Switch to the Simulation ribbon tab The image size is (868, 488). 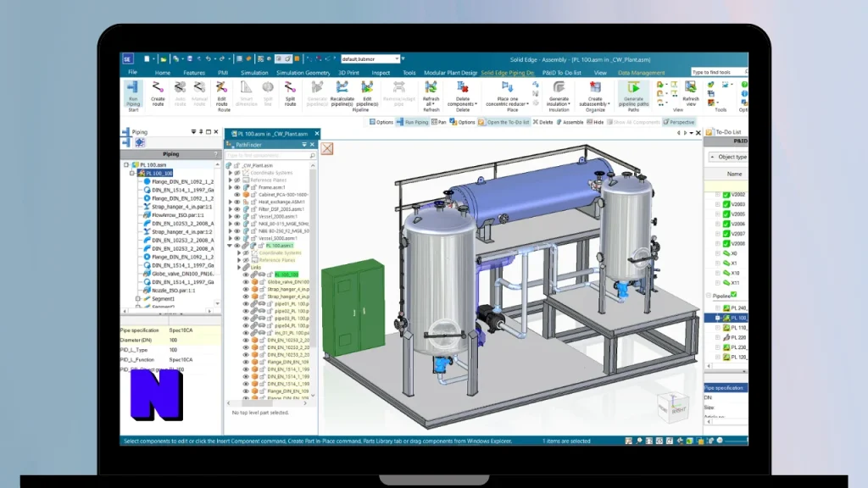click(x=254, y=73)
